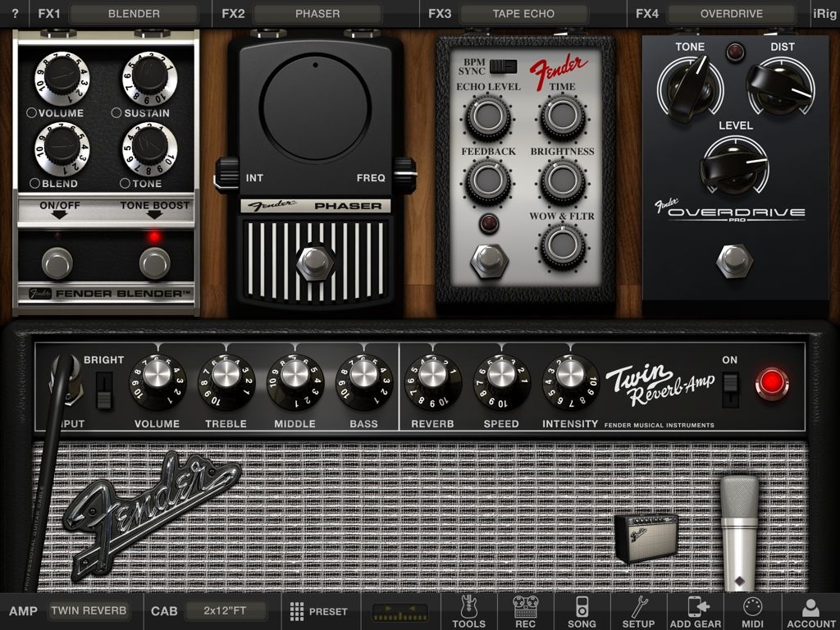
Task: Open the Account profile icon
Action: pos(810,611)
